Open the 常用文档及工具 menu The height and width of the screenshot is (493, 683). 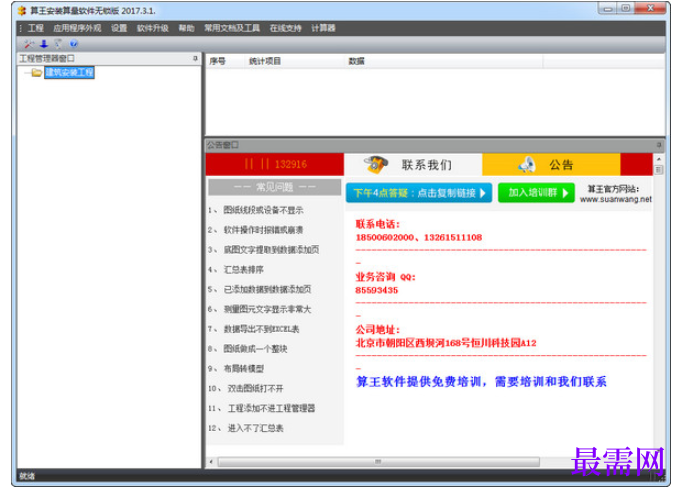[232, 28]
